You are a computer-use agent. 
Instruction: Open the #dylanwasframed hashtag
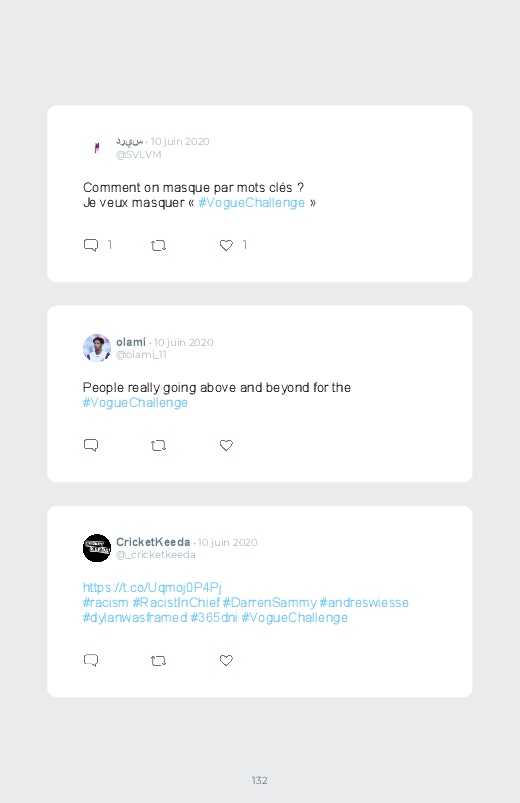(135, 618)
